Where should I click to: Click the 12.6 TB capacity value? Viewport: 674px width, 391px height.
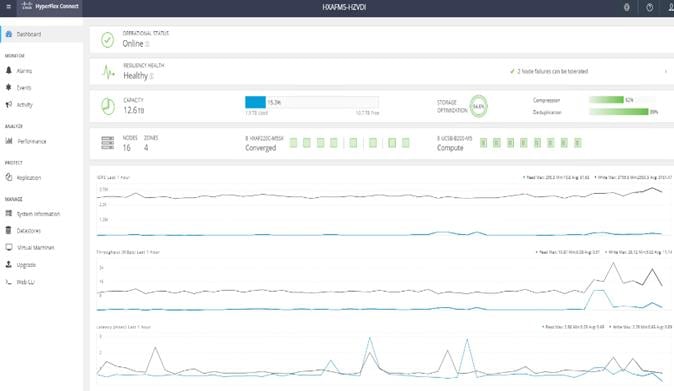pos(134,110)
